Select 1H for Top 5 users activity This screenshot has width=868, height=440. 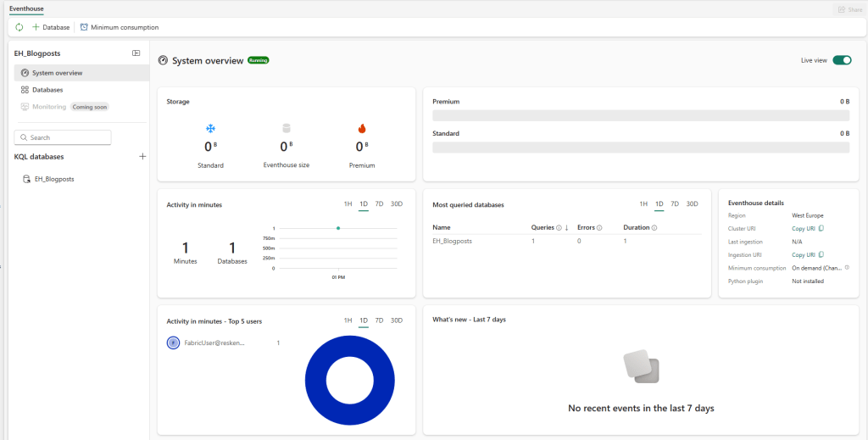[x=348, y=320]
